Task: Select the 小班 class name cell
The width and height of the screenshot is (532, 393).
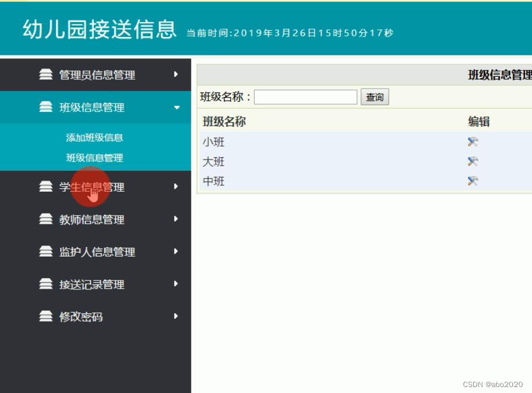Action: point(214,142)
